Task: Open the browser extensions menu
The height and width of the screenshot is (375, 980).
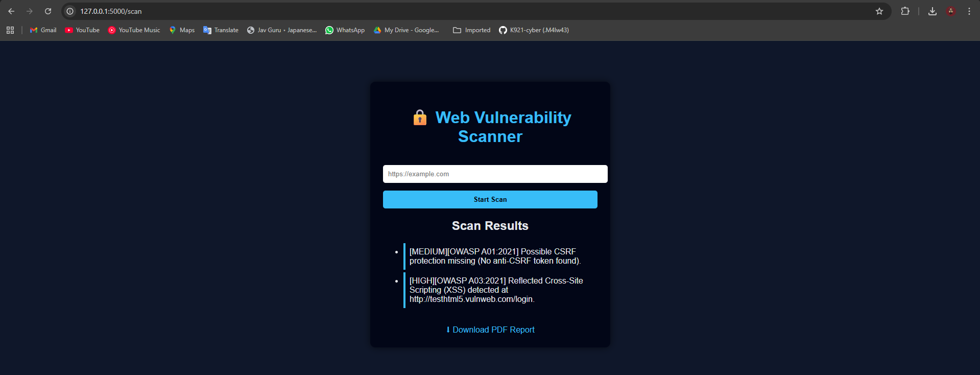Action: pos(905,11)
